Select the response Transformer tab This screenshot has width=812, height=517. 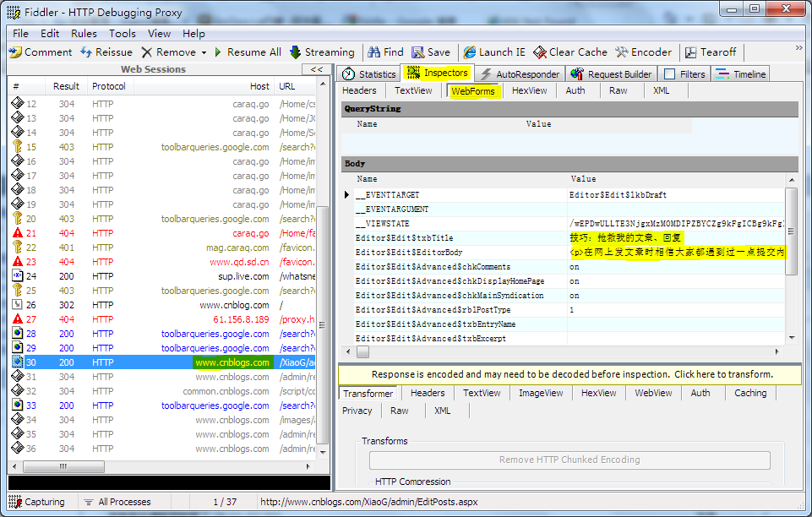click(368, 394)
